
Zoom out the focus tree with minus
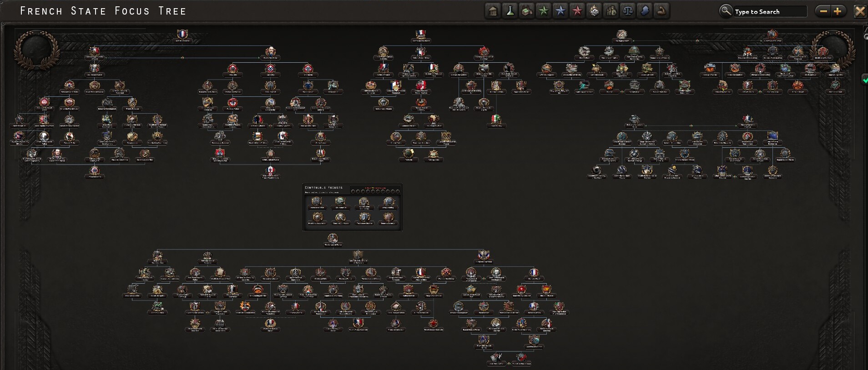(x=823, y=11)
